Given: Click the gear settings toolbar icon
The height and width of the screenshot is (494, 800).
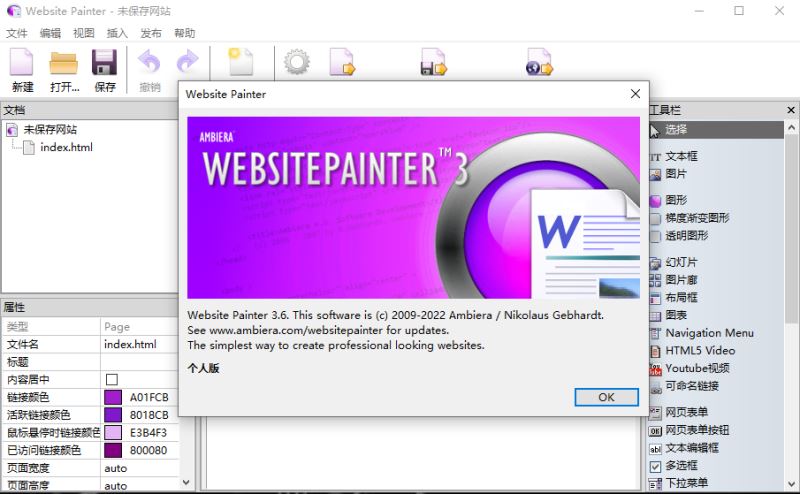Looking at the screenshot, I should [x=297, y=62].
